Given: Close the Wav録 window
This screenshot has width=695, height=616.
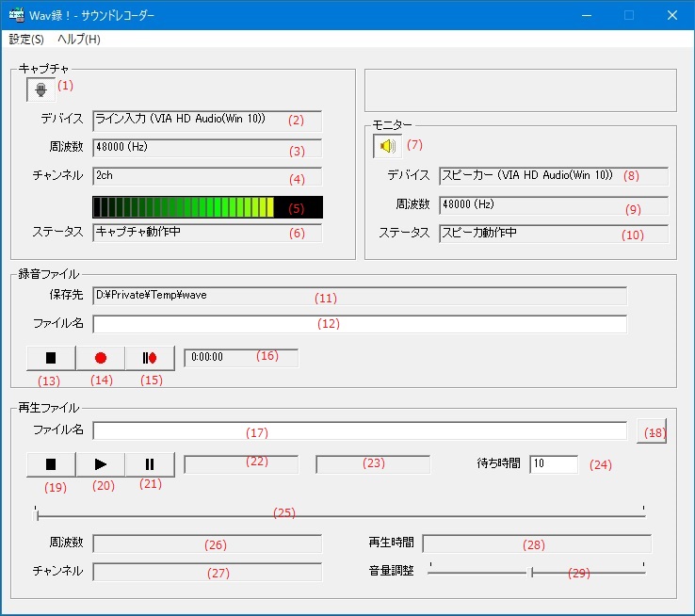Looking at the screenshot, I should [x=672, y=15].
